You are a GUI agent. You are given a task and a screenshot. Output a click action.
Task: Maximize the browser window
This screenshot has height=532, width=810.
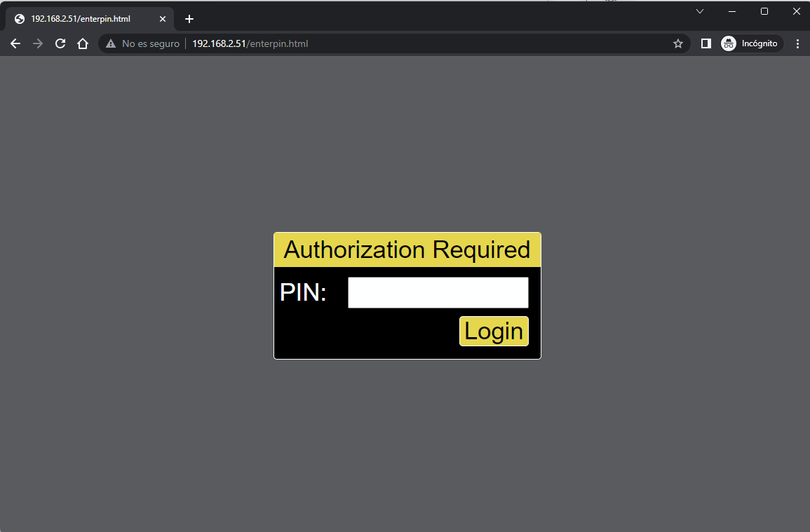(x=764, y=11)
